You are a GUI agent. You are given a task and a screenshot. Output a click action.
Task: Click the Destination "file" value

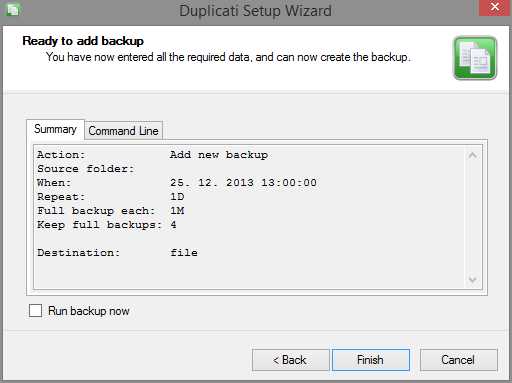[x=184, y=253]
